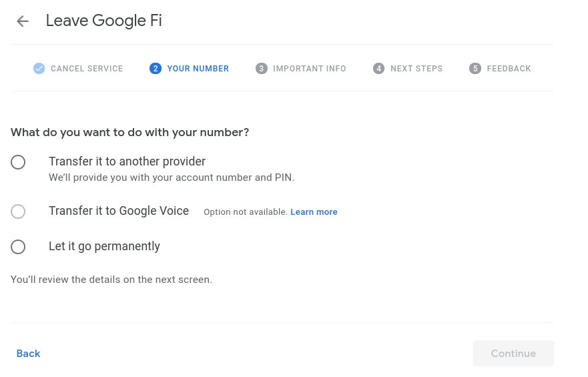Click the step 4 circle icon
The width and height of the screenshot is (588, 377).
tap(378, 69)
